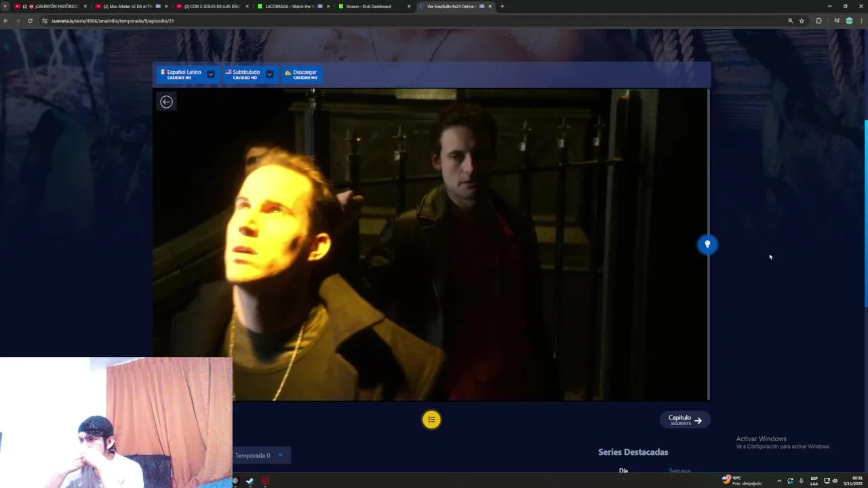Expand the Subtitulado dropdown arrow
This screenshot has width=868, height=488.
(270, 74)
